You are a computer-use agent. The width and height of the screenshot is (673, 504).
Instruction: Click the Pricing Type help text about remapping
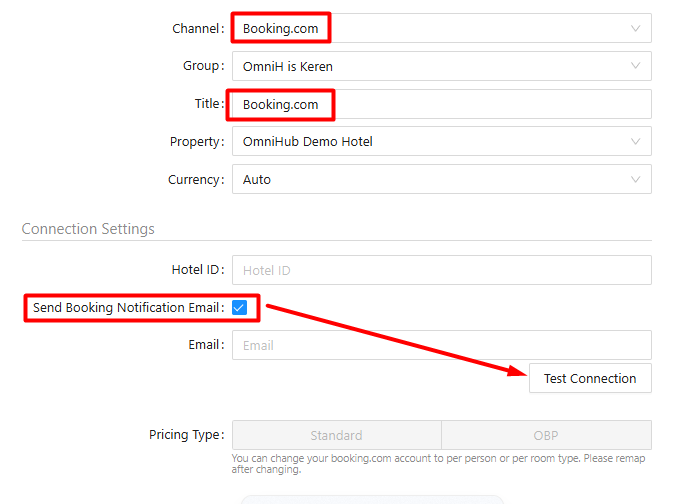(x=438, y=464)
